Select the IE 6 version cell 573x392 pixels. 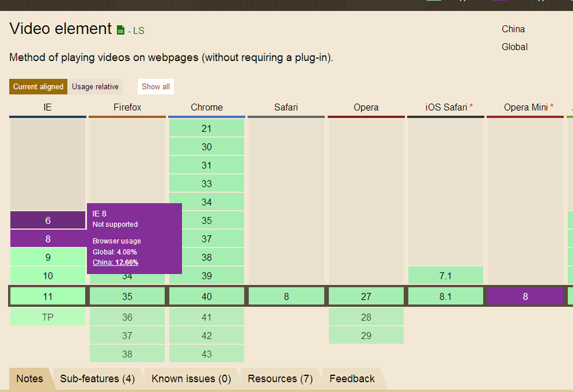coord(48,220)
